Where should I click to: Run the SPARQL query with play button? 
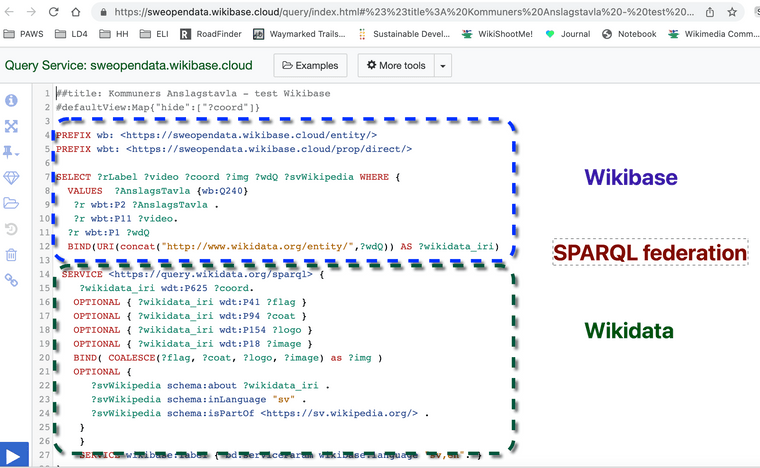(x=12, y=455)
